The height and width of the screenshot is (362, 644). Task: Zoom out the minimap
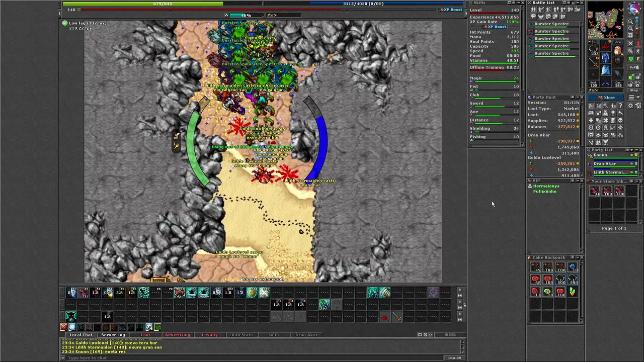(x=630, y=21)
